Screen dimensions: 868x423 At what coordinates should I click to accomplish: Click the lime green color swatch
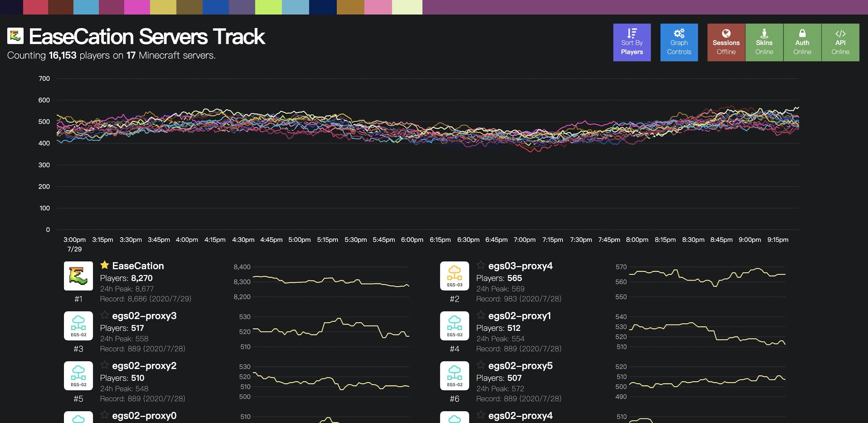(268, 7)
